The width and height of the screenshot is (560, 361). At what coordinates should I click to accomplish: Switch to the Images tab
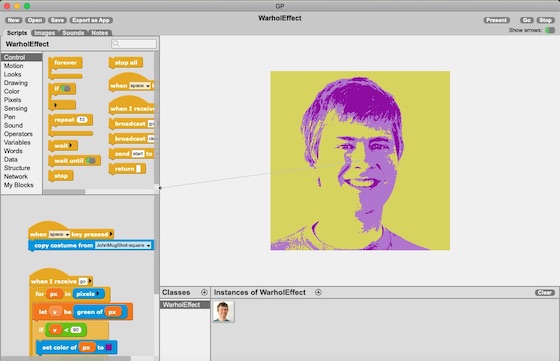click(45, 33)
